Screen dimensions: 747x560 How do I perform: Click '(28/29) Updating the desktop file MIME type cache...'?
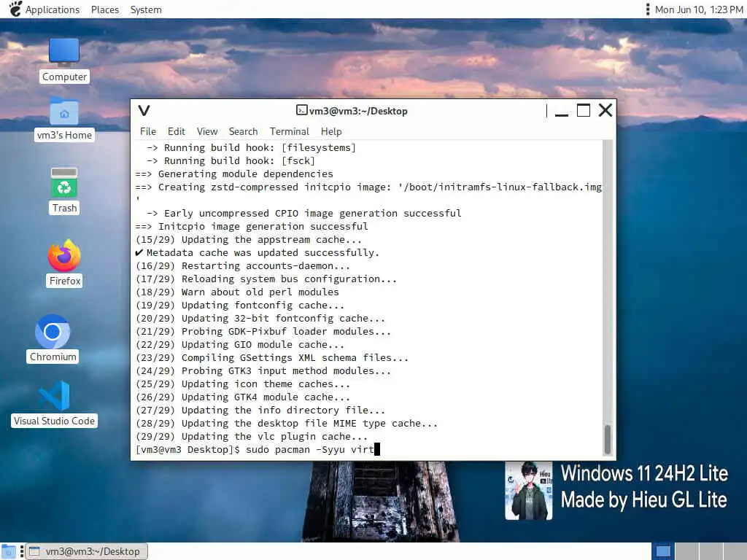286,424
